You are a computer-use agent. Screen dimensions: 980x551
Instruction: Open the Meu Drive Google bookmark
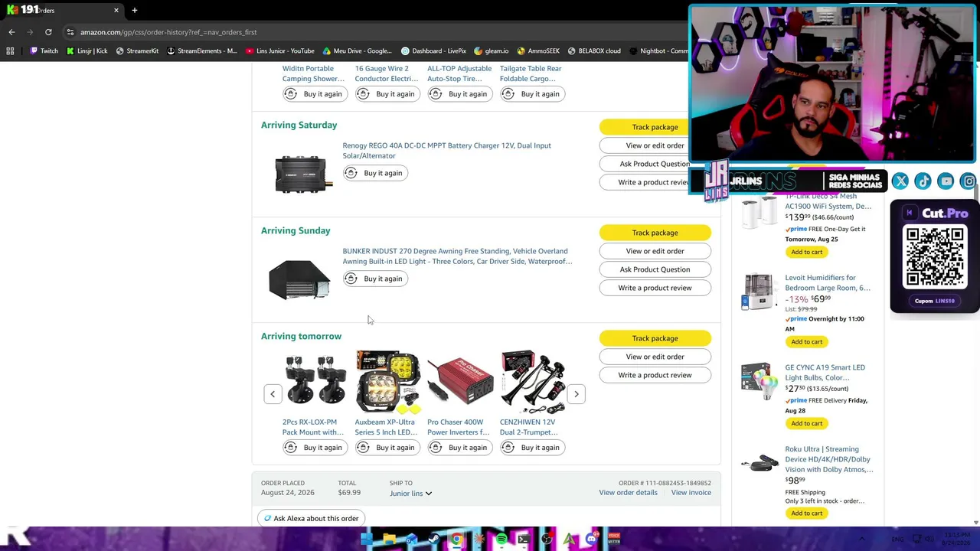click(x=358, y=51)
